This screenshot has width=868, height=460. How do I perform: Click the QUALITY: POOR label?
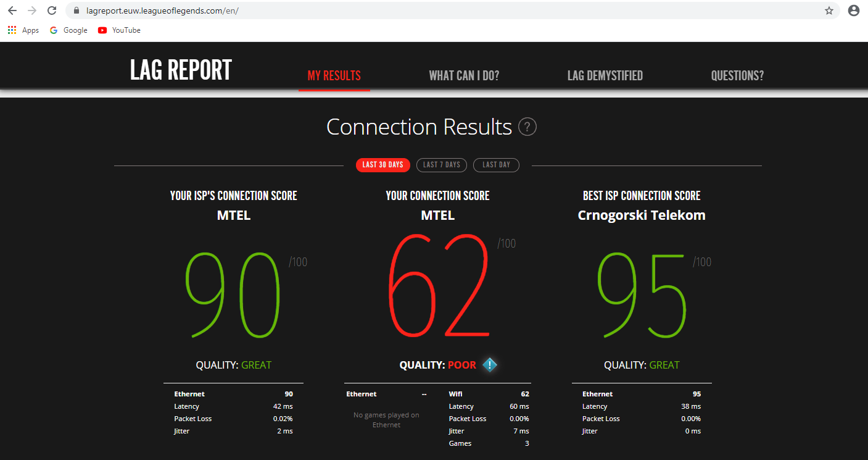click(438, 365)
